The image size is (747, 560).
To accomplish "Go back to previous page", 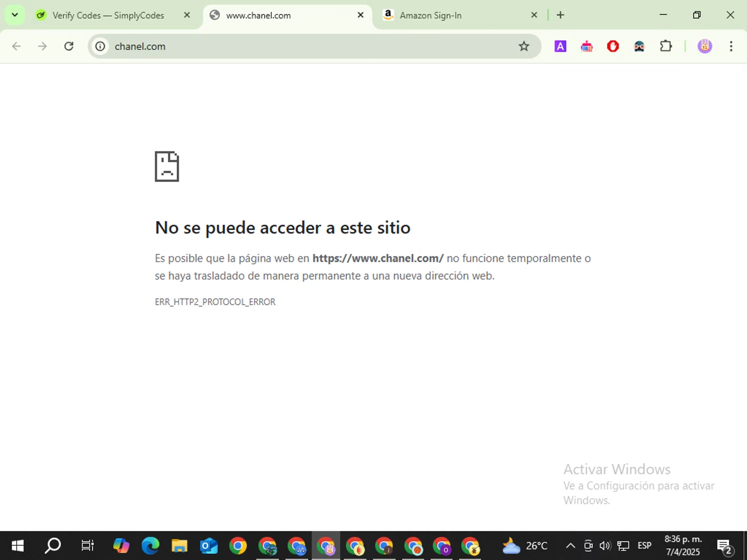I will (x=16, y=46).
